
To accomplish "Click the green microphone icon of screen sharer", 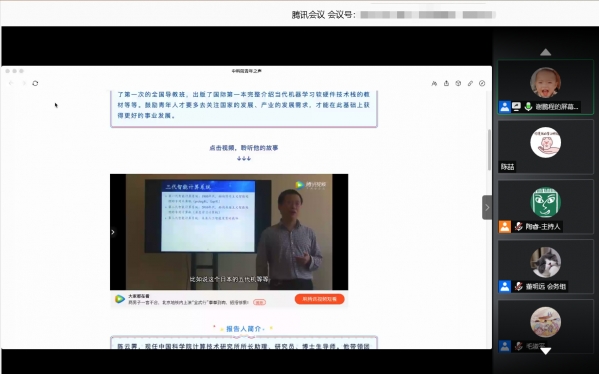I will tap(528, 107).
